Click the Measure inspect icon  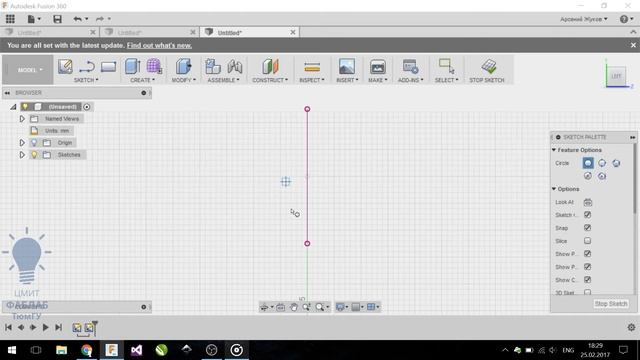312,67
